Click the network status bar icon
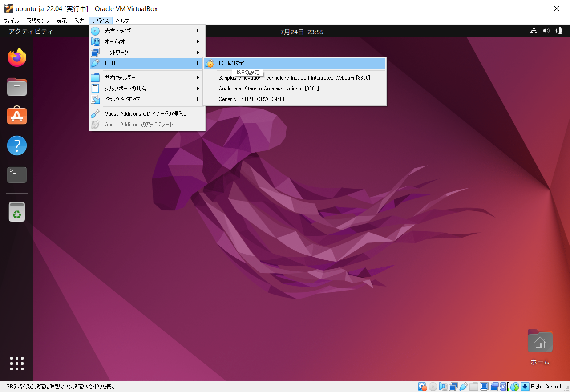The height and width of the screenshot is (392, 570). (x=453, y=386)
